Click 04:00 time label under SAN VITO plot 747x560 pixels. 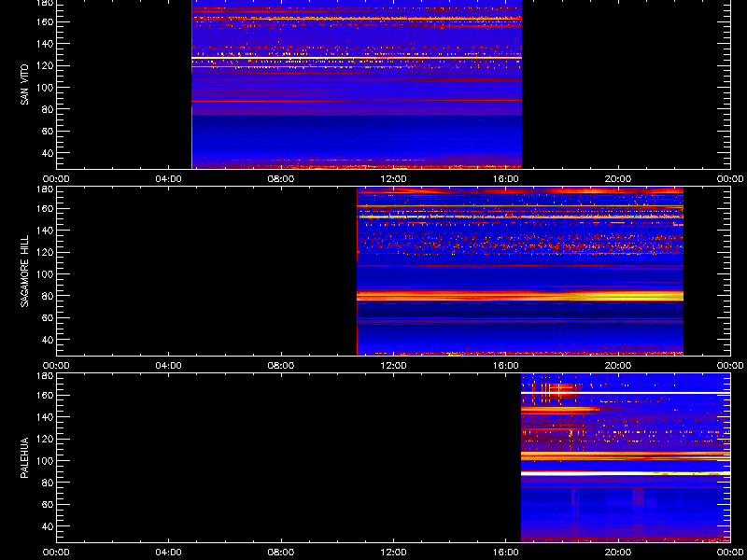point(169,179)
